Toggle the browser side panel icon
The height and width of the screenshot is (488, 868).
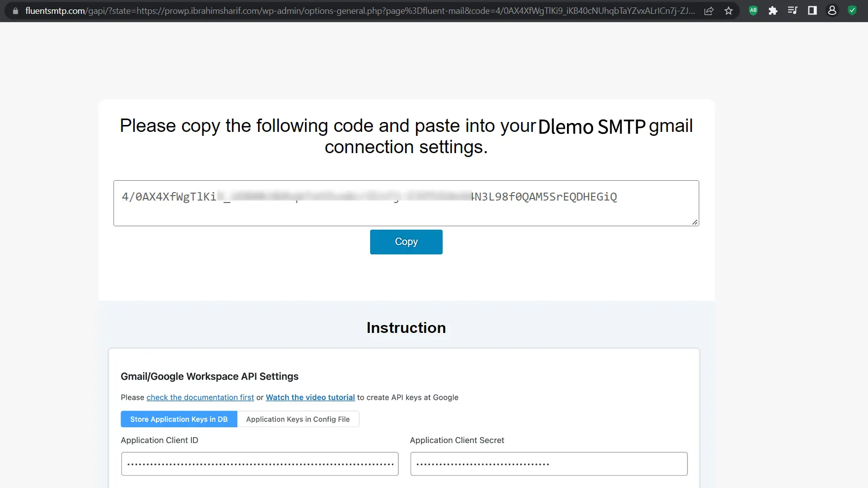812,10
